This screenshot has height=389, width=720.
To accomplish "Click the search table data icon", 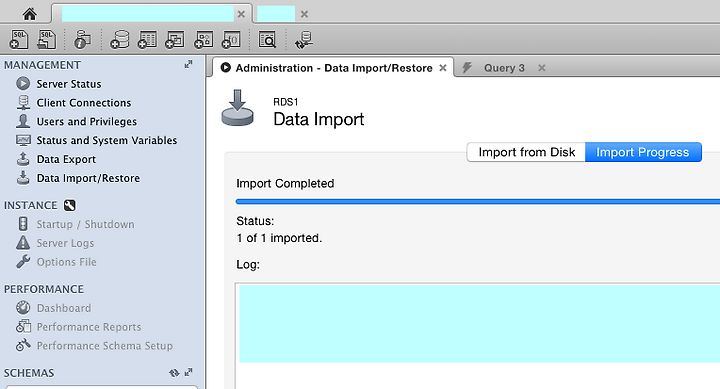I will click(267, 39).
